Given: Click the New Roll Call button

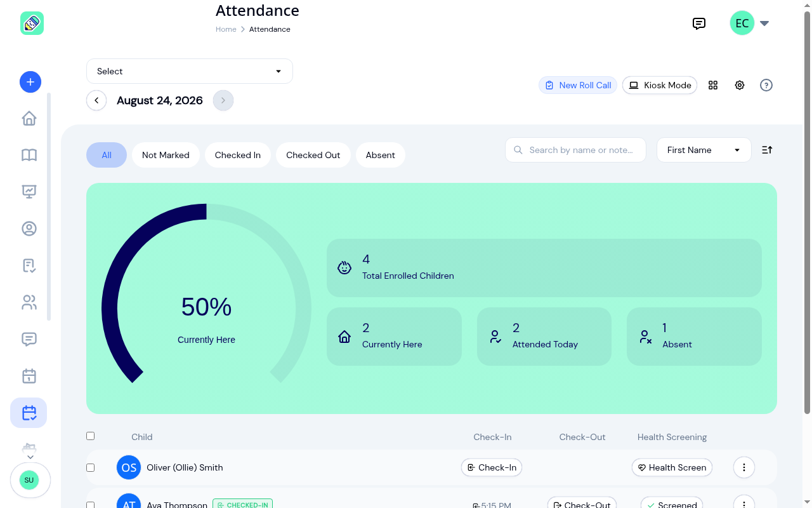Looking at the screenshot, I should (578, 85).
